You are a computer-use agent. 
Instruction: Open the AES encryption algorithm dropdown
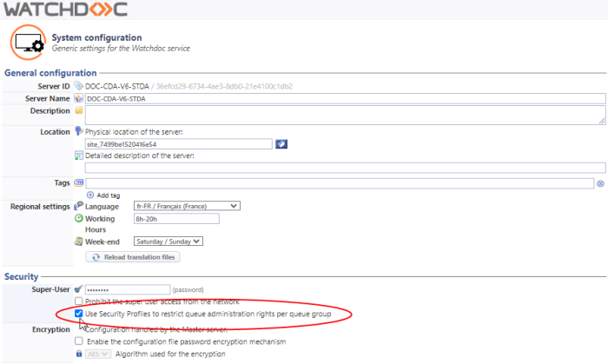coord(99,354)
